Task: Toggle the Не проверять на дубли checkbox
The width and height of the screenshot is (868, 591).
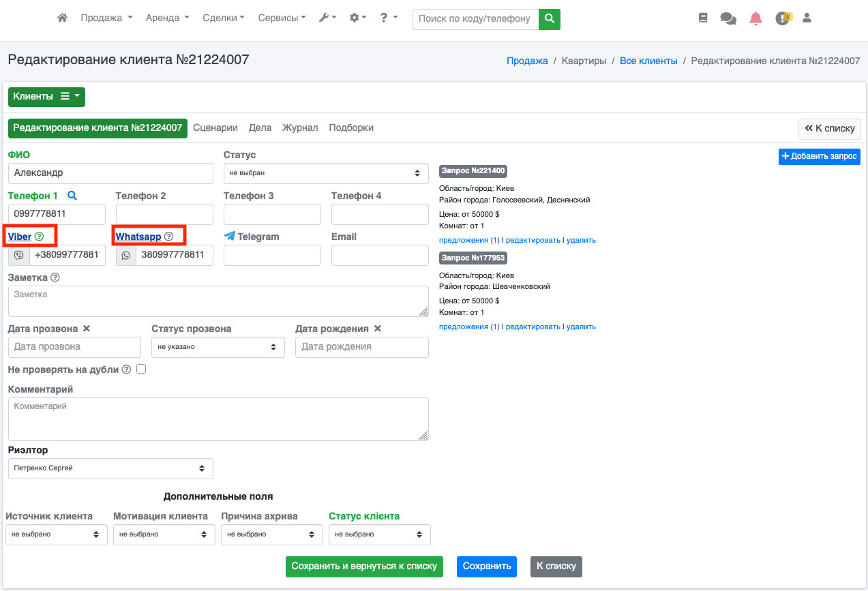Action: [x=141, y=369]
